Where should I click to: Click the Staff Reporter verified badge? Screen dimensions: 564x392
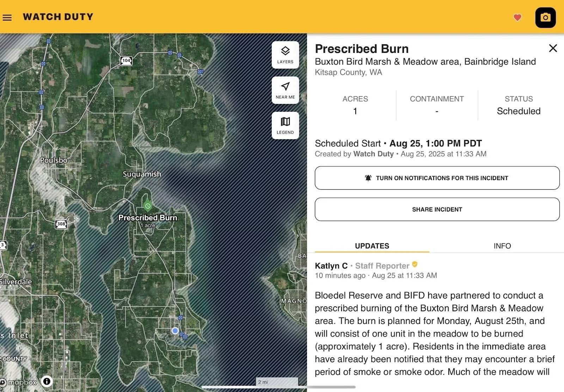click(x=415, y=264)
